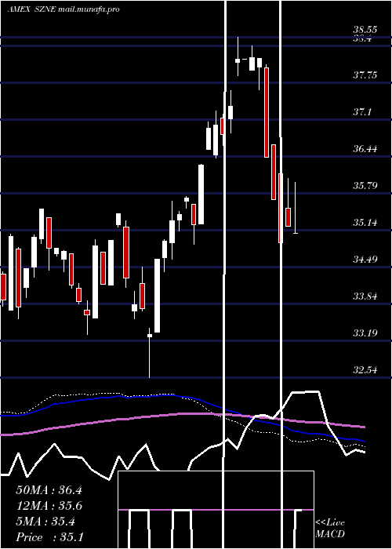This screenshot has width=392, height=549.
Task: Click the 36.44 price axis label
Action: [365, 149]
